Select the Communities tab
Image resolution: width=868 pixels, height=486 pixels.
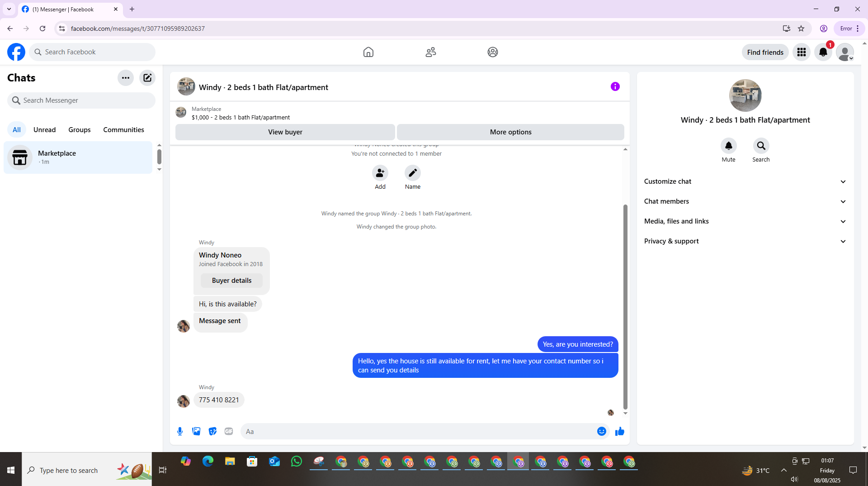click(x=124, y=130)
